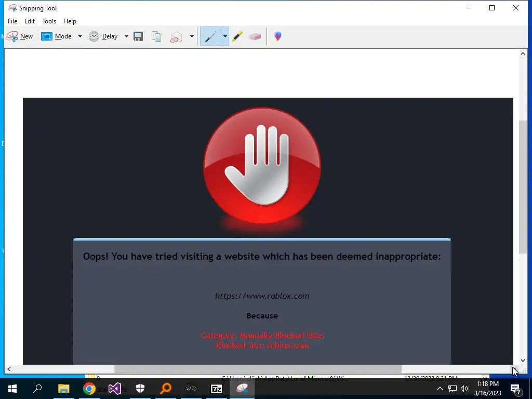This screenshot has height=399, width=532.
Task: Open 7-Zip from the taskbar
Action: pyautogui.click(x=217, y=389)
